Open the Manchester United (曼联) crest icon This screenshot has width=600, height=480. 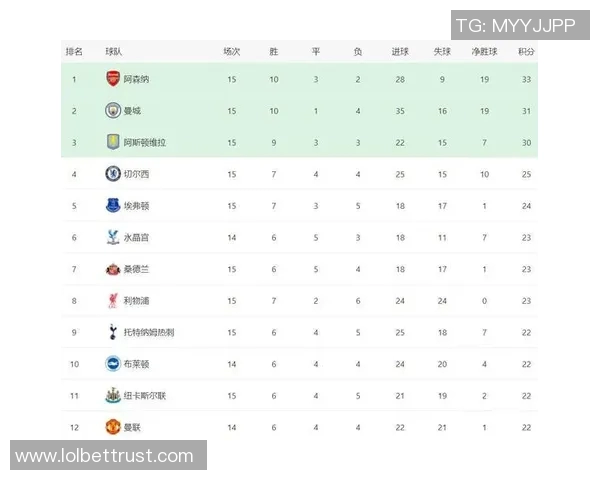point(113,427)
